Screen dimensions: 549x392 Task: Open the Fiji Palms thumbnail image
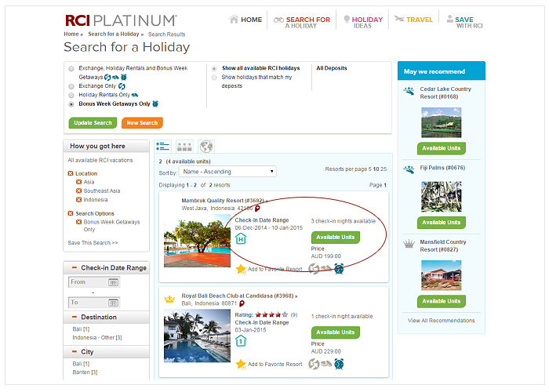pyautogui.click(x=441, y=197)
